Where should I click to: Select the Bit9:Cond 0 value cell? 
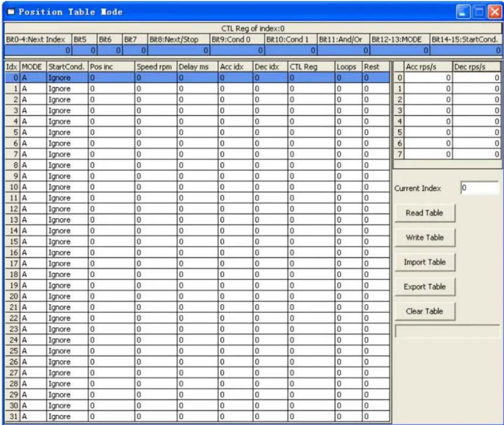[x=237, y=50]
